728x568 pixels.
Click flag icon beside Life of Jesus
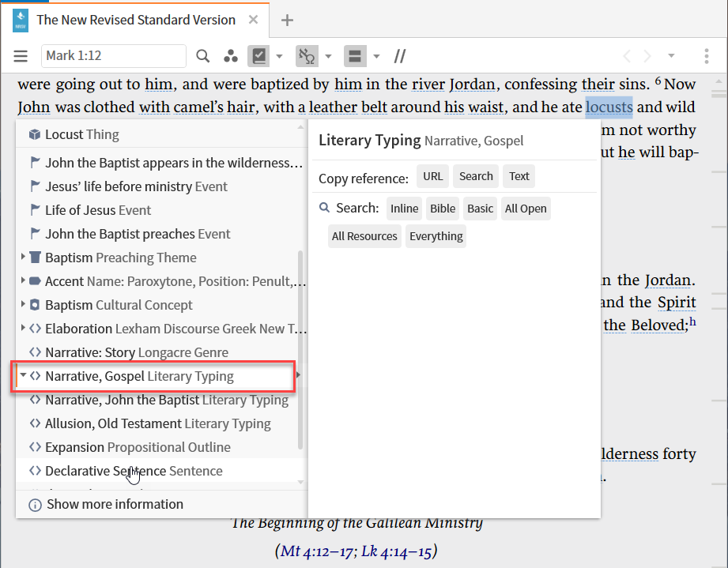pos(35,210)
